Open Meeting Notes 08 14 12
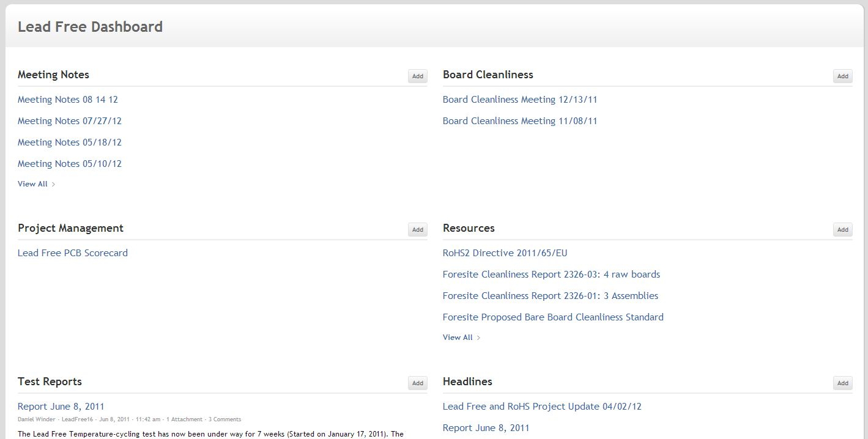This screenshot has width=868, height=439. [67, 100]
